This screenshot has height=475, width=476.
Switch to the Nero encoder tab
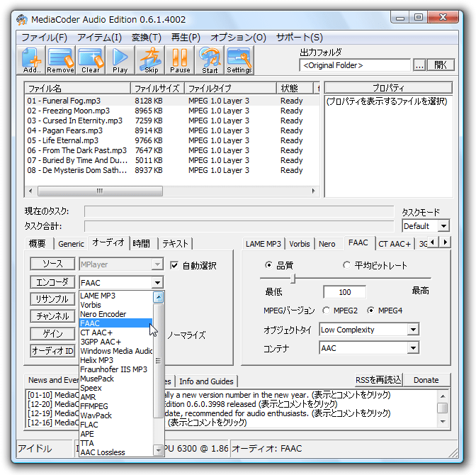[x=327, y=244]
